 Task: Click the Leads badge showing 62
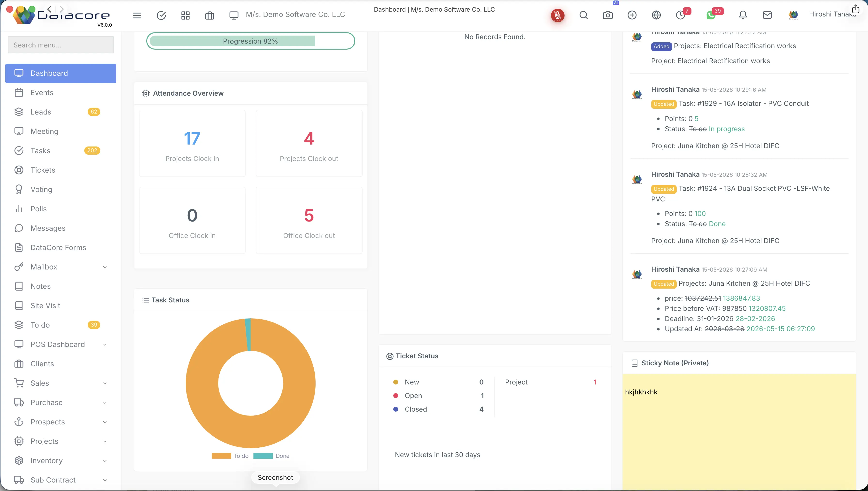coord(94,112)
